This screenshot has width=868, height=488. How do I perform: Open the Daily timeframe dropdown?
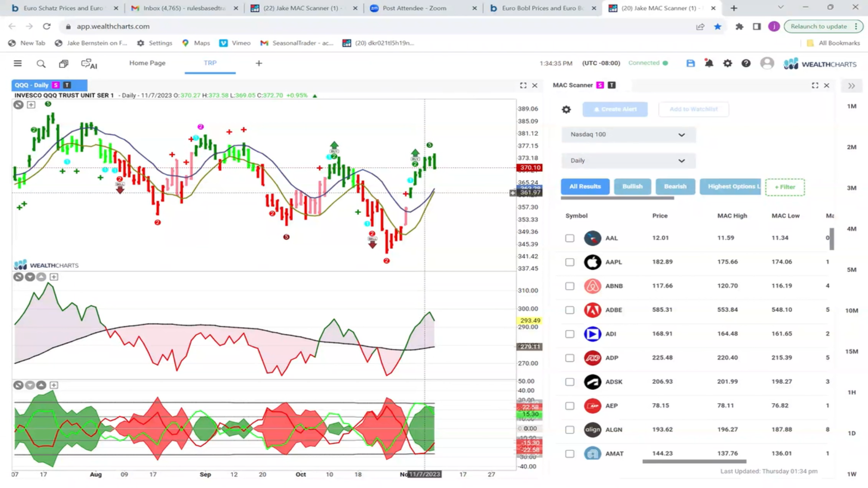point(628,161)
